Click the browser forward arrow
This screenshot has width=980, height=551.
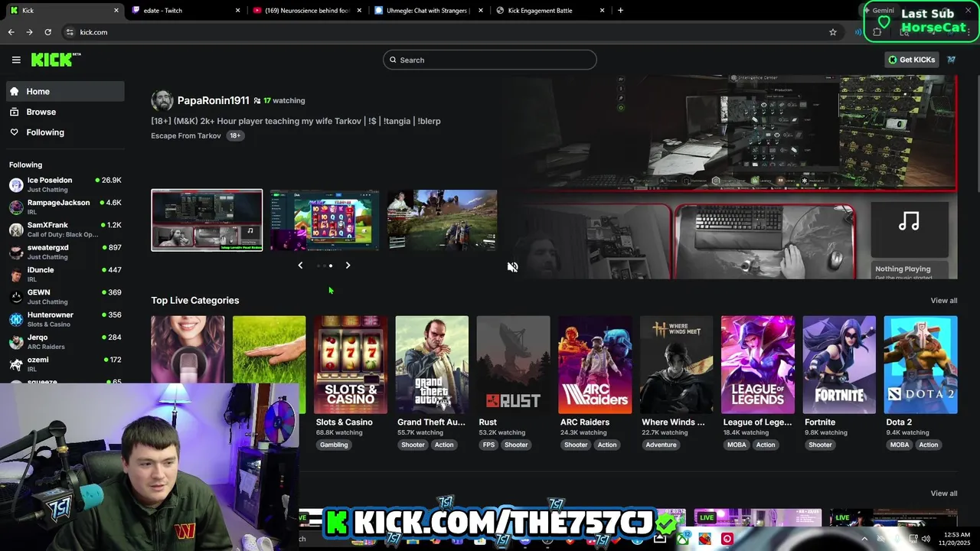(x=29, y=32)
